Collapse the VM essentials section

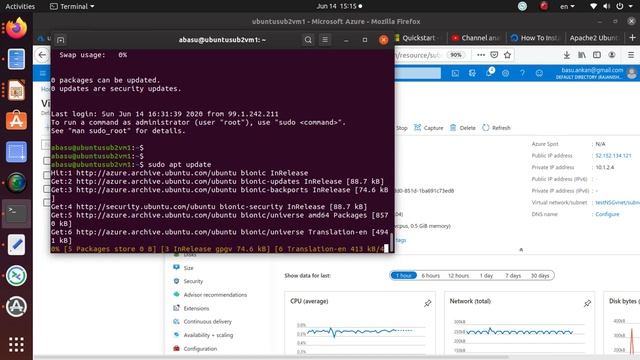click(521, 249)
